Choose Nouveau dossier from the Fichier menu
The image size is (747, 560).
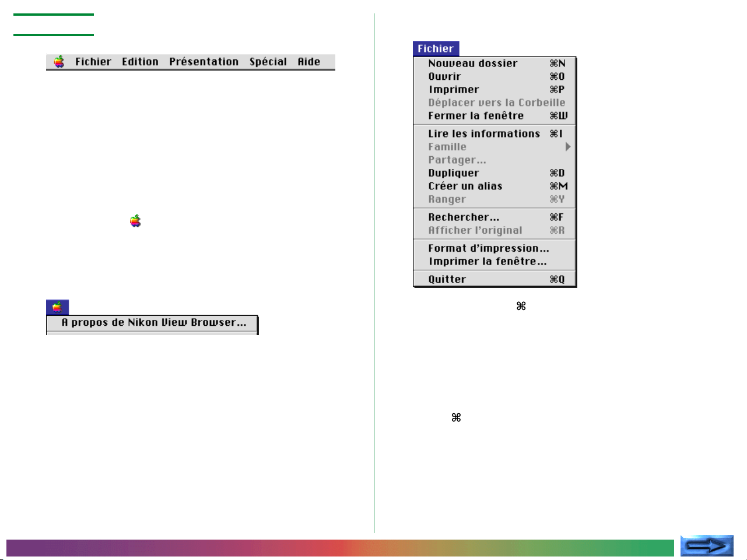tap(473, 64)
